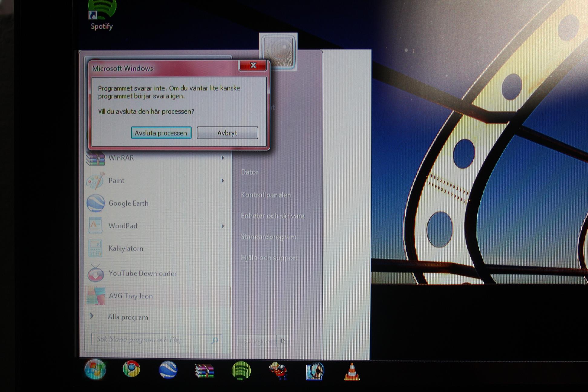This screenshot has width=588, height=392.
Task: Click the user account picture thumbnail
Action: [x=278, y=51]
